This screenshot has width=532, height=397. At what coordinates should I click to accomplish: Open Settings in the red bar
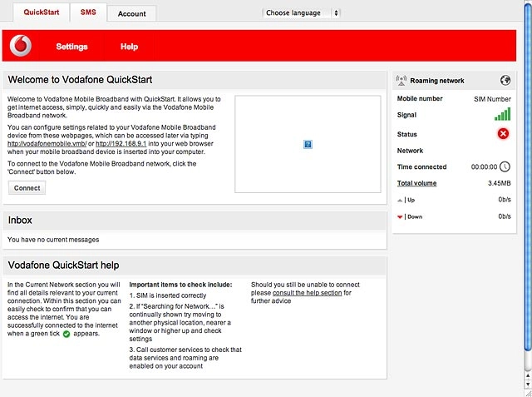72,47
